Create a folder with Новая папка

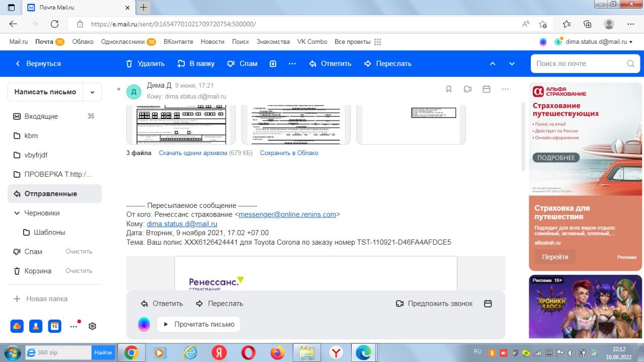tap(40, 299)
